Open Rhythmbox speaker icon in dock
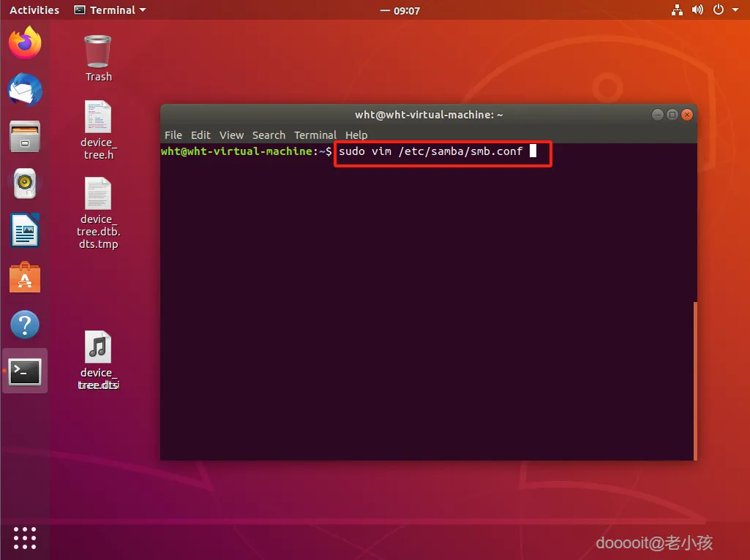The image size is (750, 560). 25,183
